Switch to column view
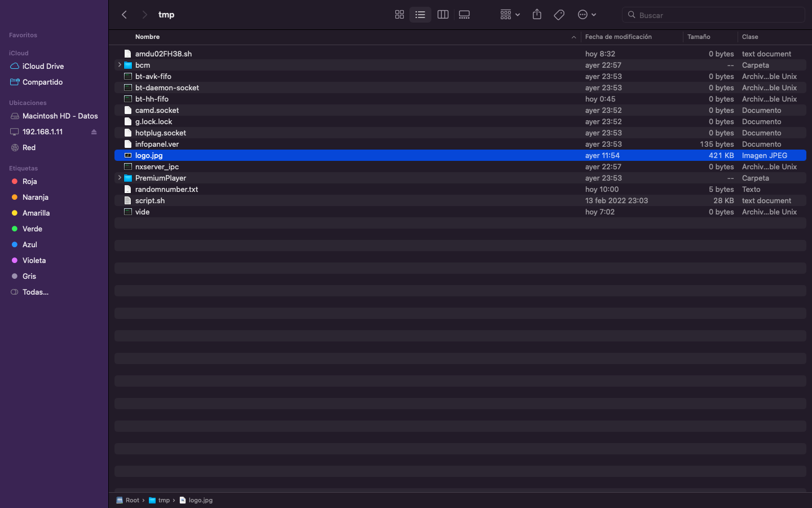The height and width of the screenshot is (508, 812). point(443,15)
